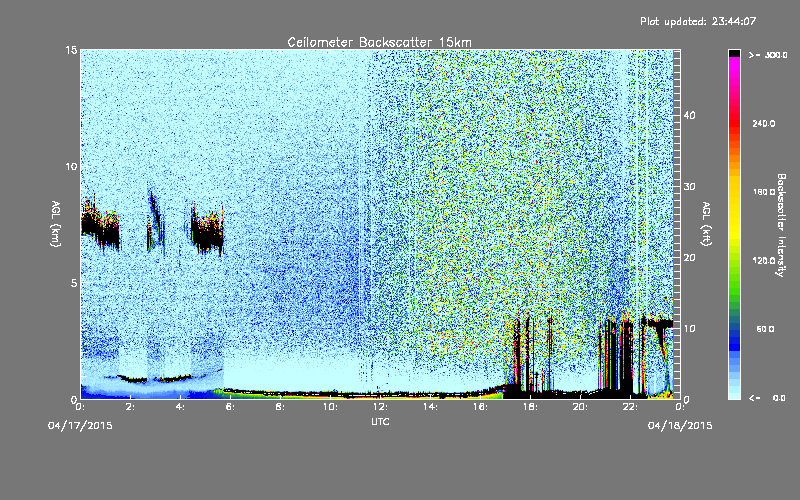Click the left 'AGL (km)' axis label

tap(56, 223)
